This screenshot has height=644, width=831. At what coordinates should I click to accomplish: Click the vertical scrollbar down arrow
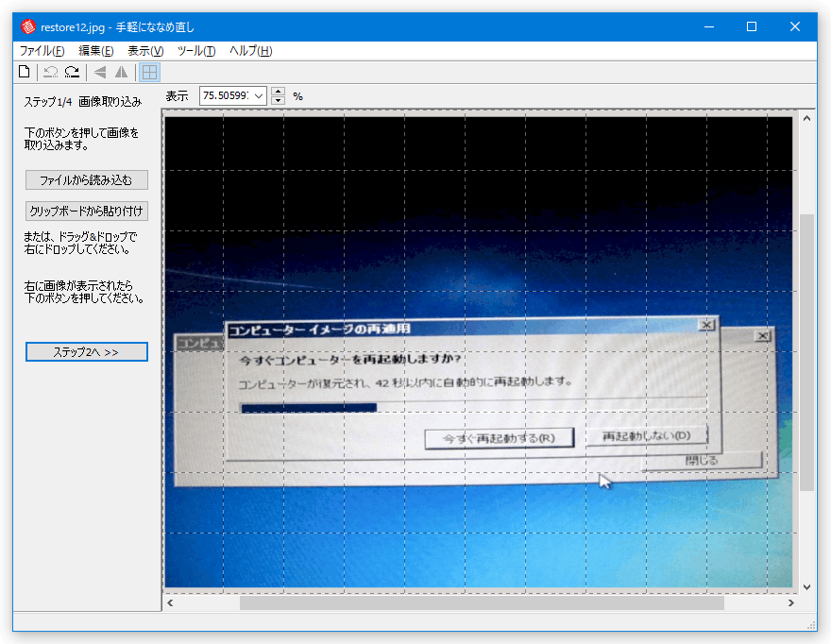coord(806,586)
